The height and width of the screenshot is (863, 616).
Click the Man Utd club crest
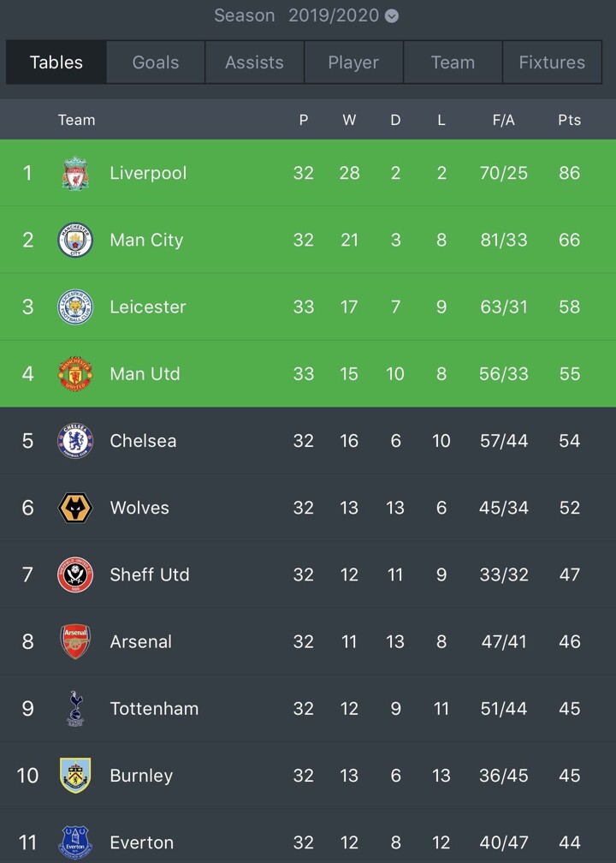[75, 374]
